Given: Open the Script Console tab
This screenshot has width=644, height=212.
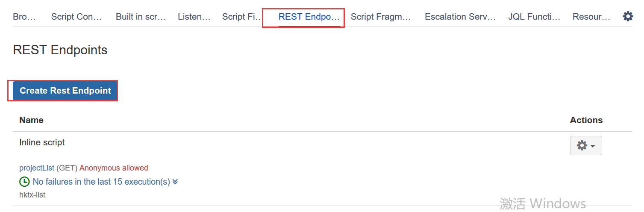Looking at the screenshot, I should coord(76,17).
